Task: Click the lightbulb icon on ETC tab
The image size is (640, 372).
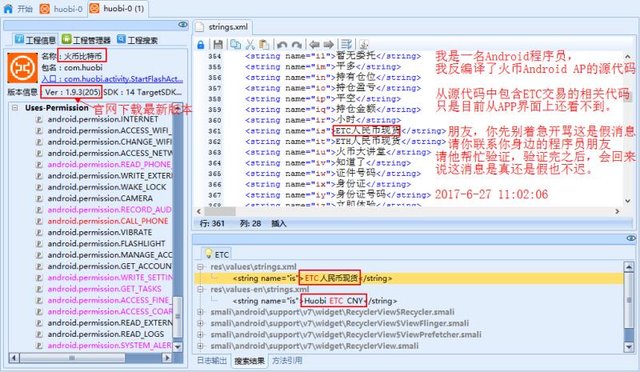Action: pos(209,254)
